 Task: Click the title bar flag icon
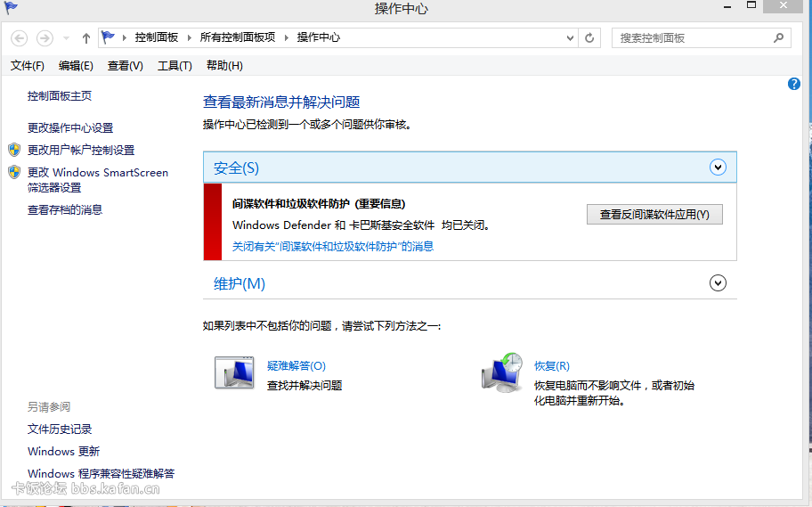tap(11, 8)
